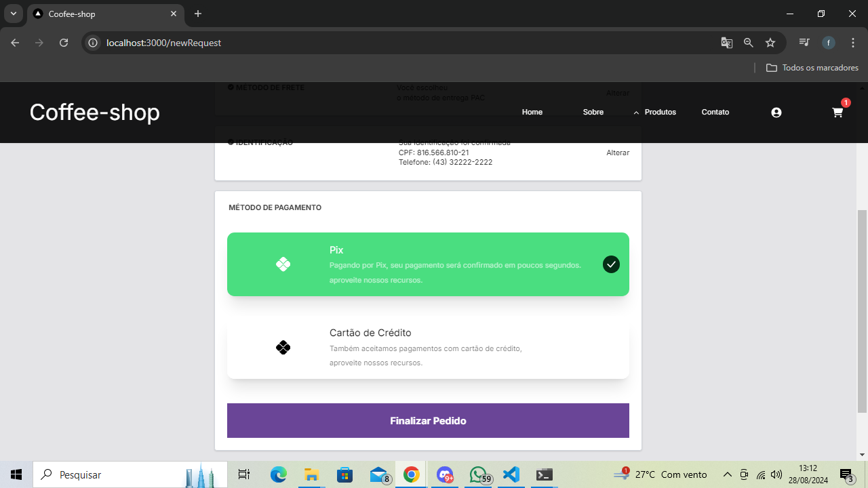Image resolution: width=868 pixels, height=488 pixels.
Task: Open network settings tray icon
Action: tap(761, 474)
